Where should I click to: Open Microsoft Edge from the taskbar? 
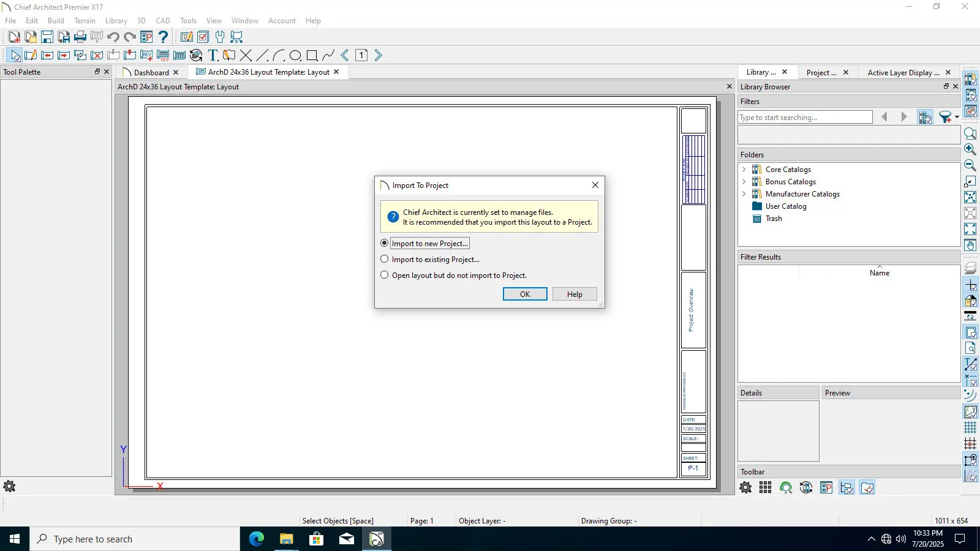[x=256, y=539]
